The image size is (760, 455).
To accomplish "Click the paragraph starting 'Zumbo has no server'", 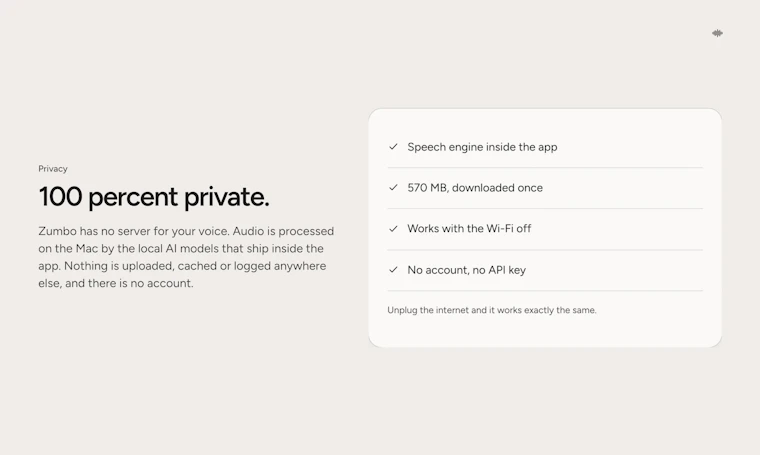I will (186, 257).
